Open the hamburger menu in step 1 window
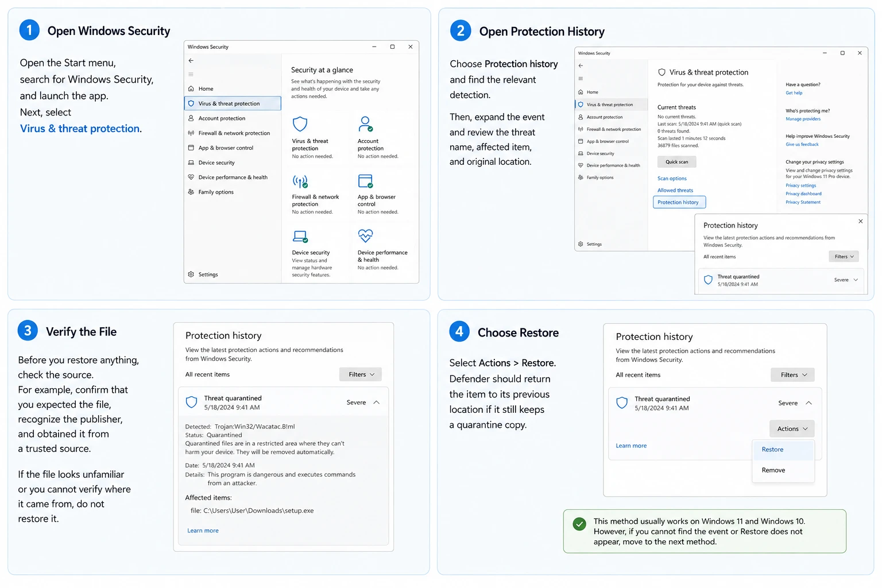Image resolution: width=882 pixels, height=588 pixels. tap(191, 74)
